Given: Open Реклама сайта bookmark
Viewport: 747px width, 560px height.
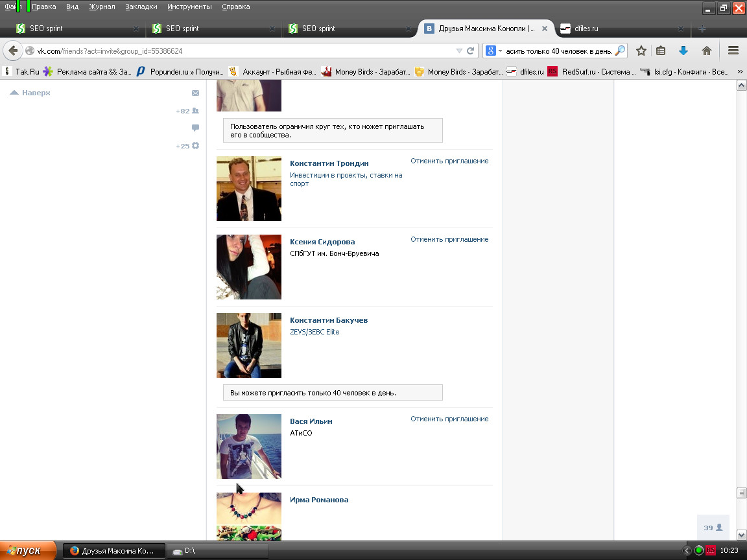Looking at the screenshot, I should 87,71.
